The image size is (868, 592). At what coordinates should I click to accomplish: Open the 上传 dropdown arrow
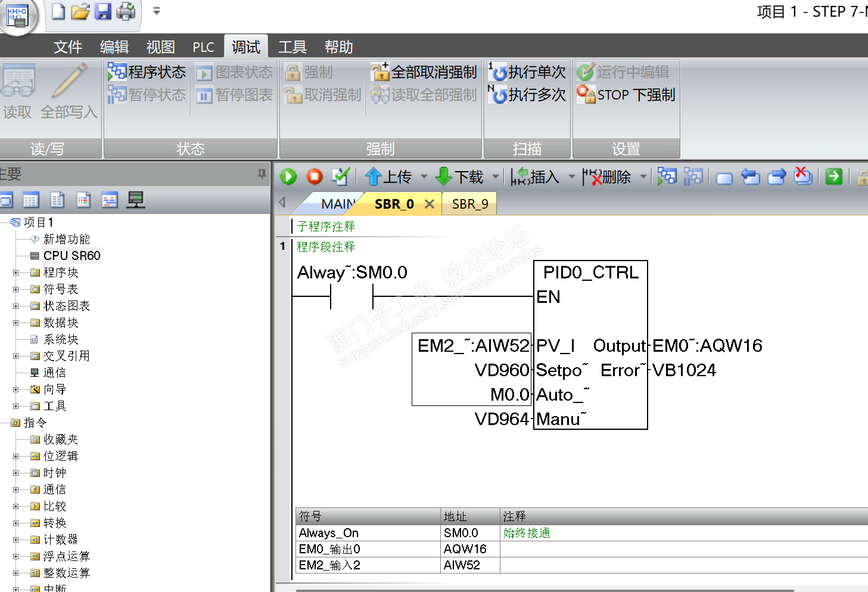424,176
